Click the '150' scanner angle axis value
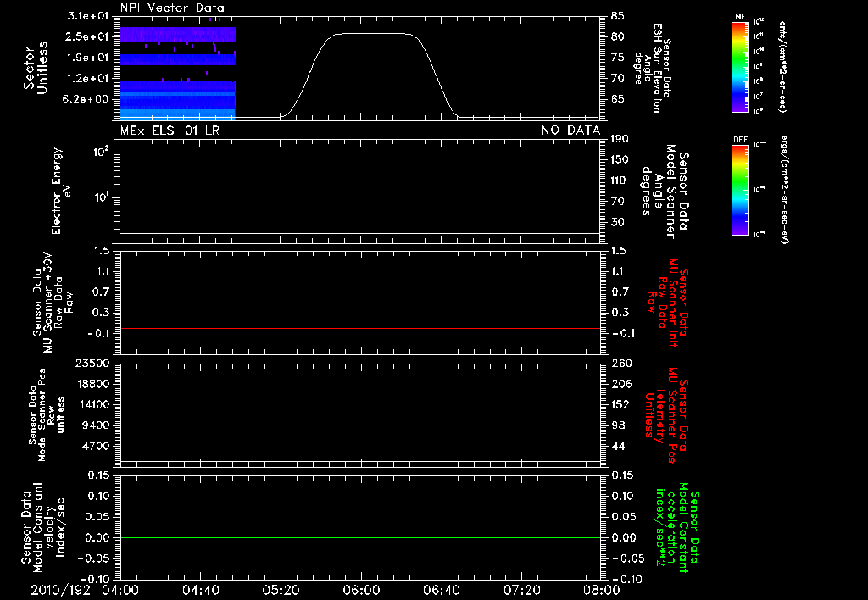The image size is (868, 600). [620, 159]
